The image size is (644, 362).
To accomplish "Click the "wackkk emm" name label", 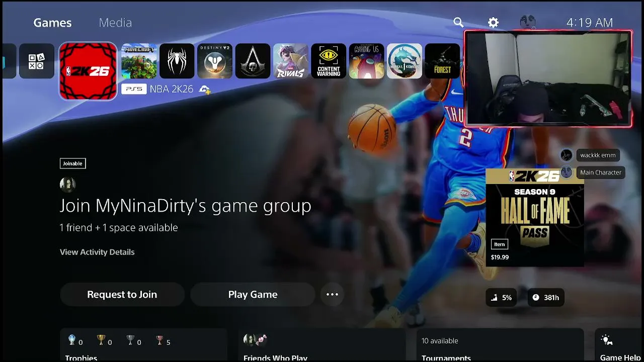I will click(598, 155).
